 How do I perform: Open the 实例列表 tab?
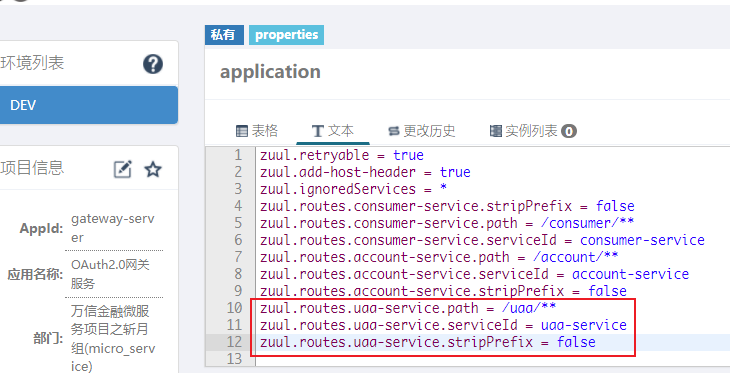(533, 131)
